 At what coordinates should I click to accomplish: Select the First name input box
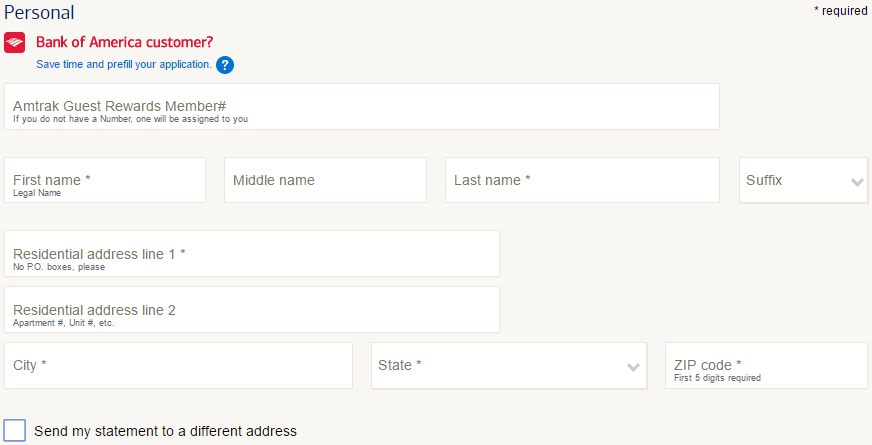click(x=105, y=180)
